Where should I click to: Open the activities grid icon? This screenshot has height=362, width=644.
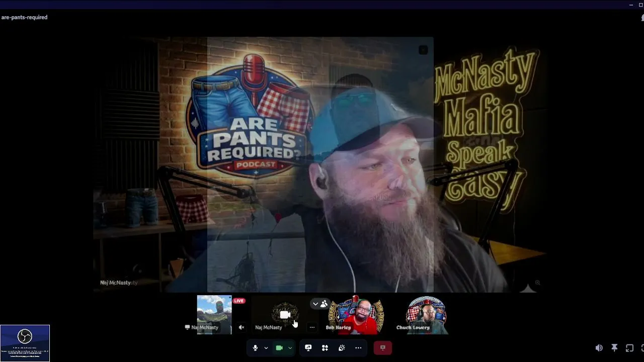(325, 348)
